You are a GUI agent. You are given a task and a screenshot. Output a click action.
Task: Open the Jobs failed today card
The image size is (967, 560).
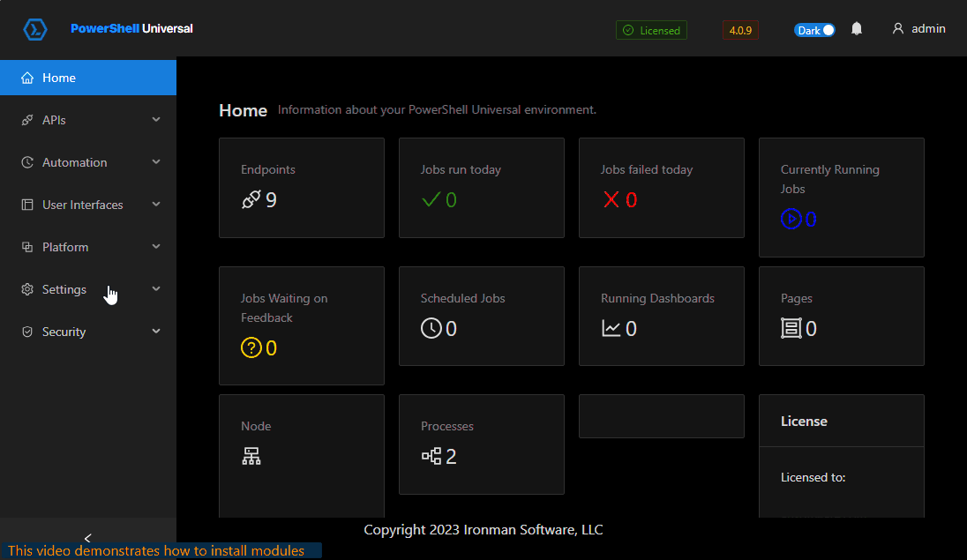coord(662,188)
